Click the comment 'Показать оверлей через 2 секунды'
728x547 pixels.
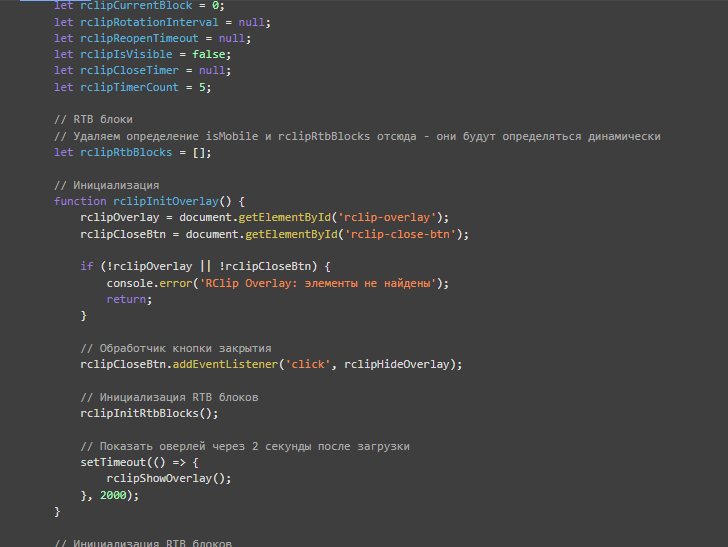[245, 446]
